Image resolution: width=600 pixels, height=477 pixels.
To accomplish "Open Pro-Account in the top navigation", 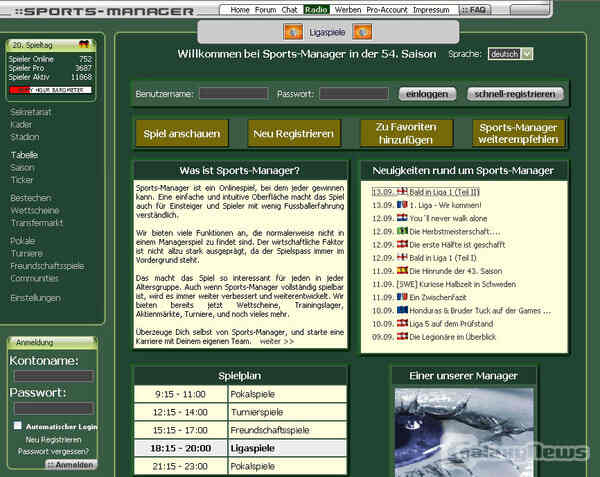I will coord(386,9).
